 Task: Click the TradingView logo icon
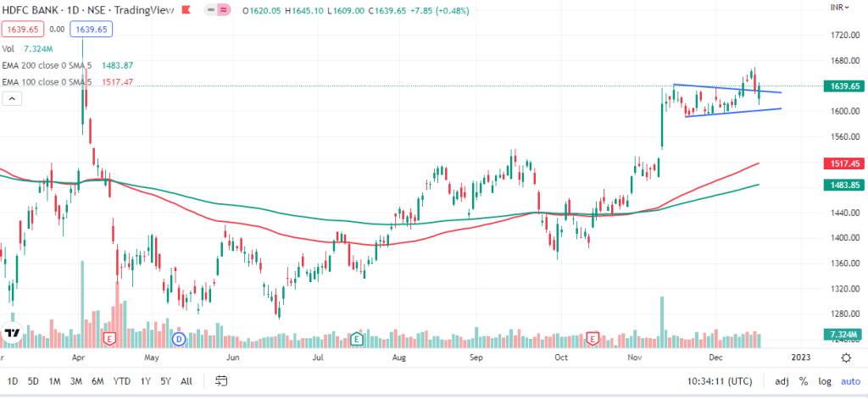pos(12,334)
